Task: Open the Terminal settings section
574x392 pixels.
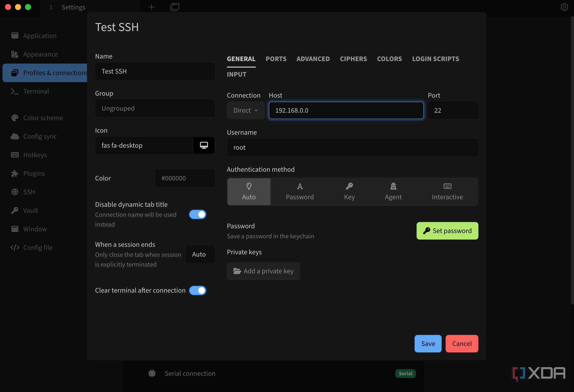Action: (x=45, y=91)
